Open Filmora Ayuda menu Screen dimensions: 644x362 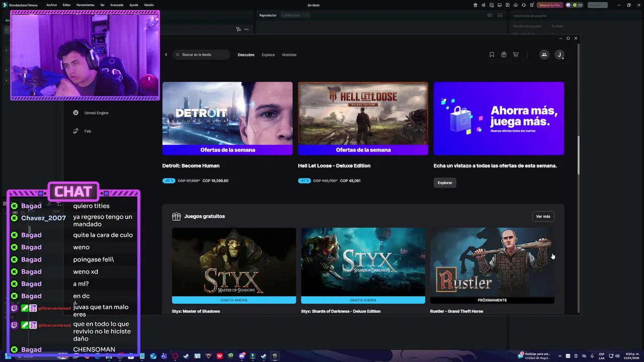click(134, 5)
